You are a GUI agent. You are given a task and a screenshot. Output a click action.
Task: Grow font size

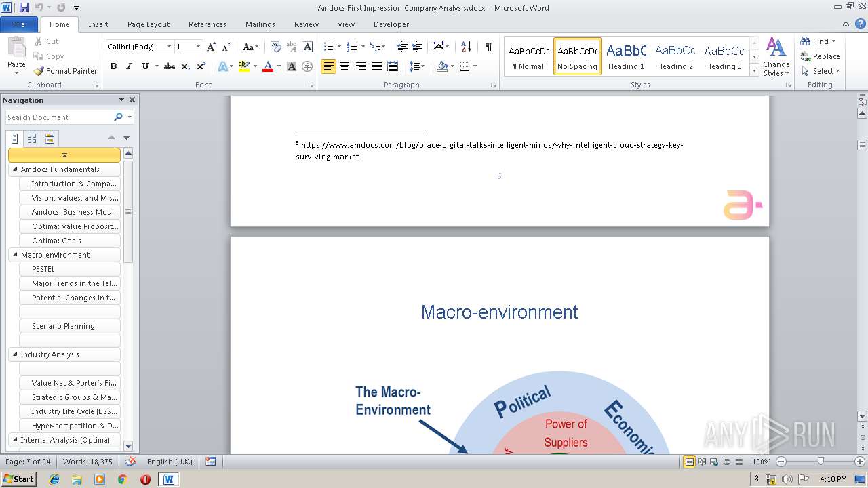pyautogui.click(x=212, y=47)
